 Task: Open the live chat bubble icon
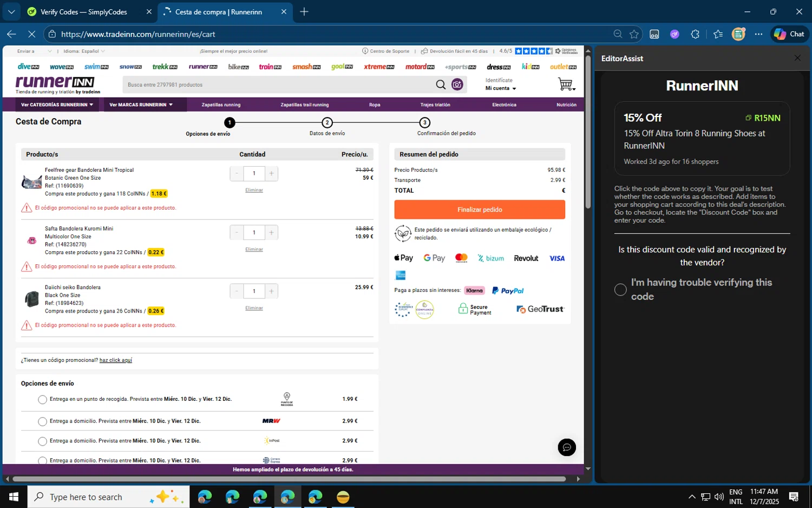[567, 447]
